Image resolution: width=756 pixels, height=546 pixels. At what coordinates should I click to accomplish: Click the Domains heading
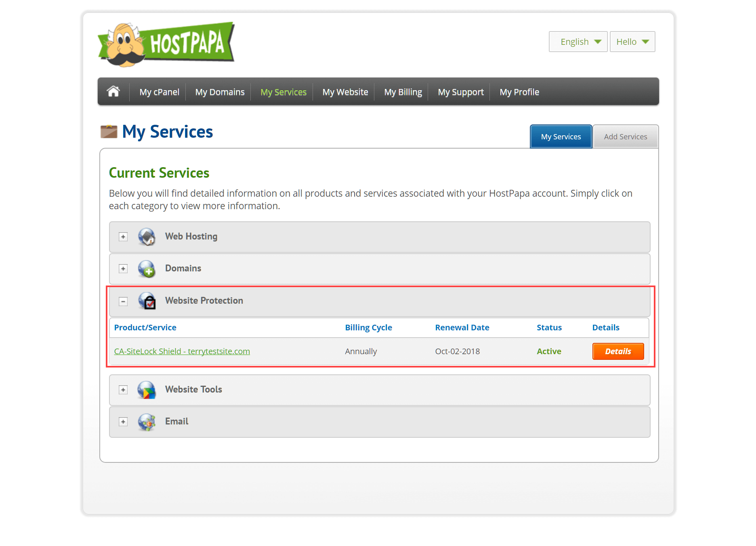[x=183, y=269]
